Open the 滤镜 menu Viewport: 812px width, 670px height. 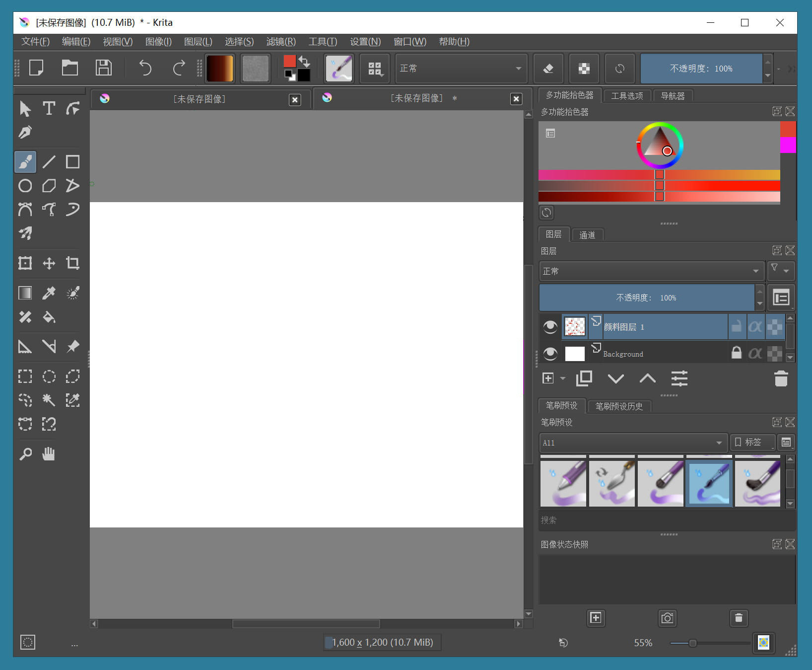(x=280, y=42)
